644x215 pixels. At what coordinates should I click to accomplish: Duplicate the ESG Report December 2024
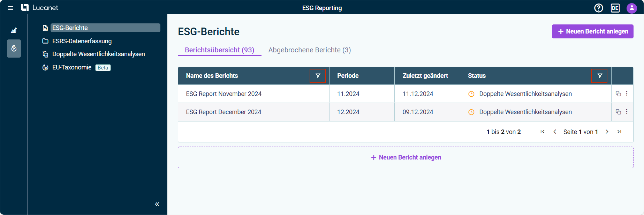click(618, 112)
